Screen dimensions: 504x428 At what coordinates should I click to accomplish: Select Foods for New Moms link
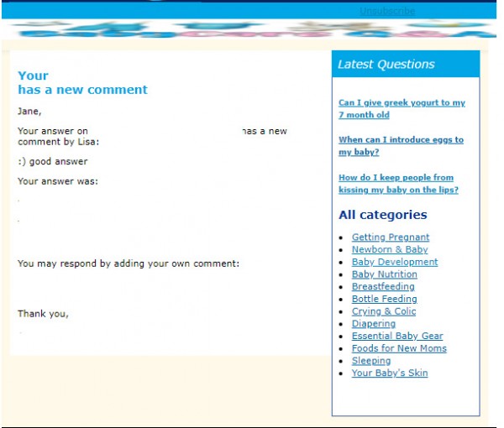click(399, 348)
